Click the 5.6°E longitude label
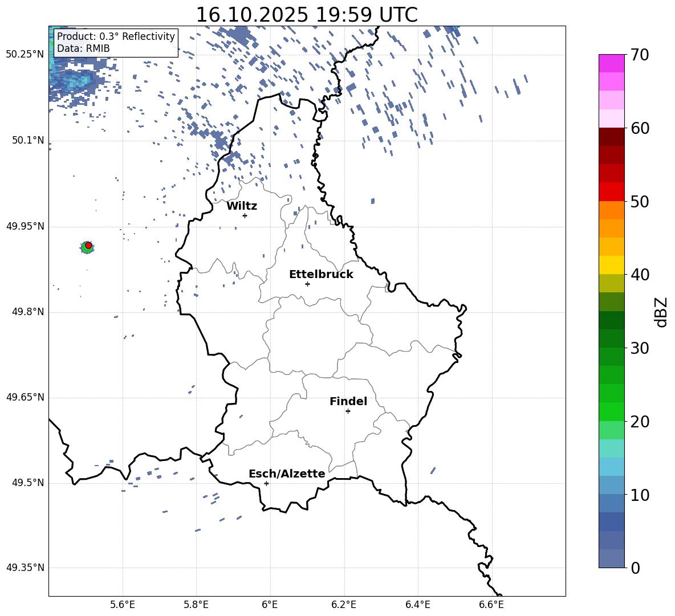This screenshot has height=616, width=675. tap(123, 605)
